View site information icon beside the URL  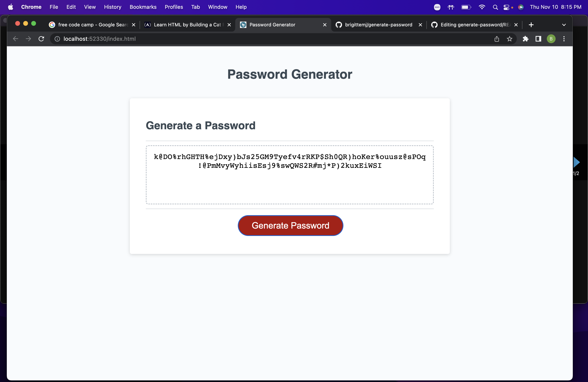(x=57, y=39)
